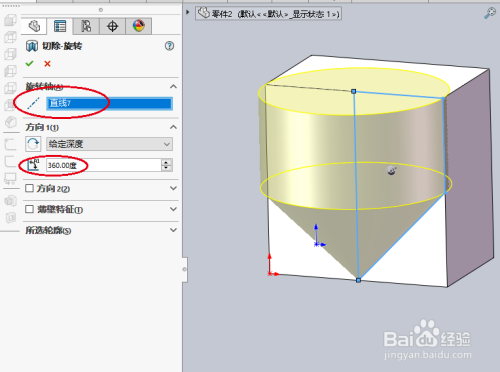Click the 零件2 (默认<<默认>_显示状态 1>) breadcrumb text
The image size is (500, 372).
pos(275,14)
